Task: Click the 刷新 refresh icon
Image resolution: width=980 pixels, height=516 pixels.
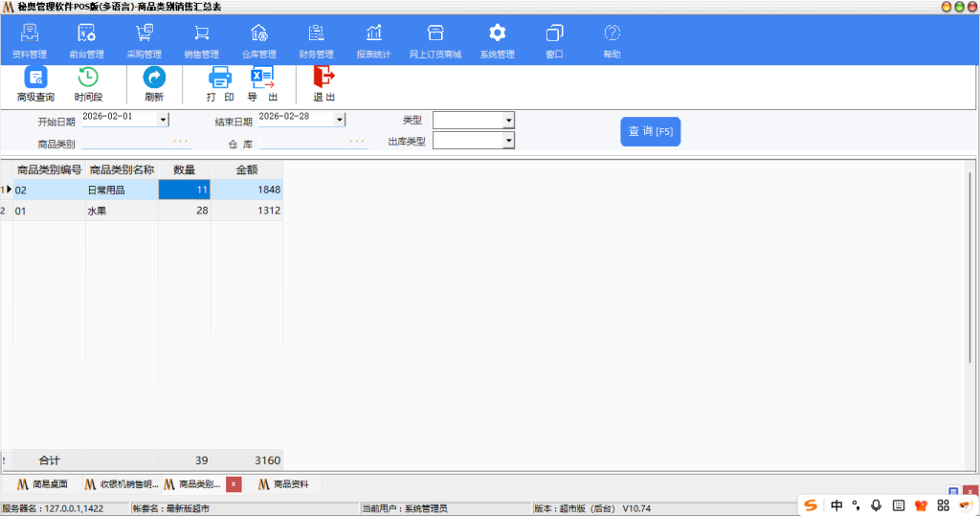Action: pos(154,83)
